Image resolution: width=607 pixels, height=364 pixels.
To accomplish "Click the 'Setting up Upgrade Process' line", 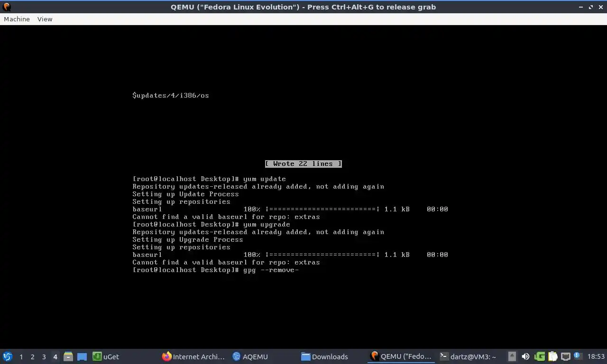I will (x=188, y=239).
